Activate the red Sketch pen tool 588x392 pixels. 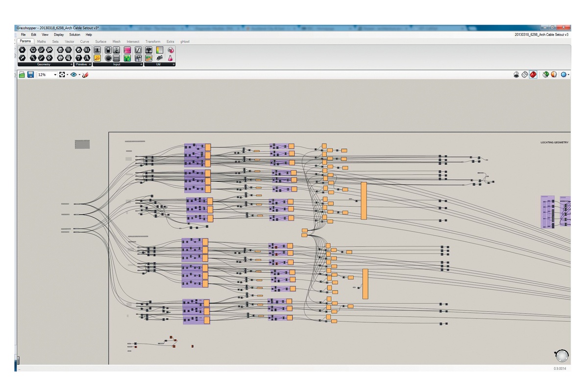86,74
